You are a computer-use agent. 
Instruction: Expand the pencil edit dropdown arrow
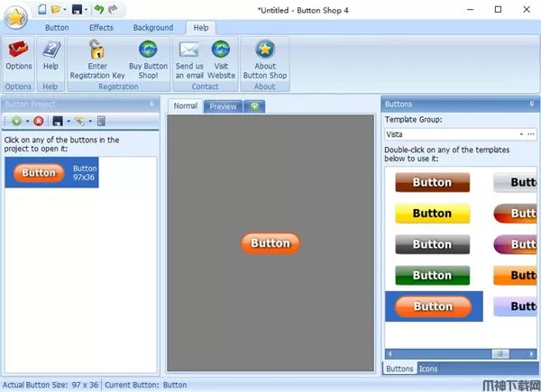[x=90, y=122]
